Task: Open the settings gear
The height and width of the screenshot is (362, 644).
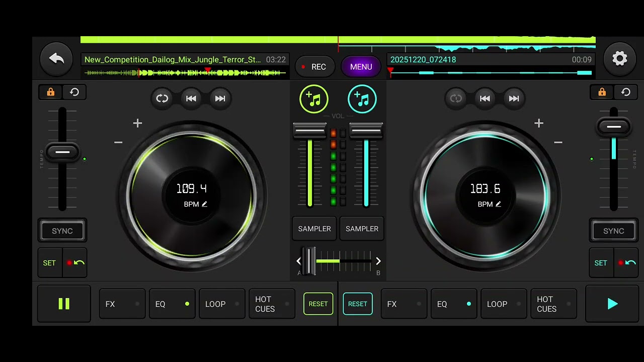Action: click(619, 59)
